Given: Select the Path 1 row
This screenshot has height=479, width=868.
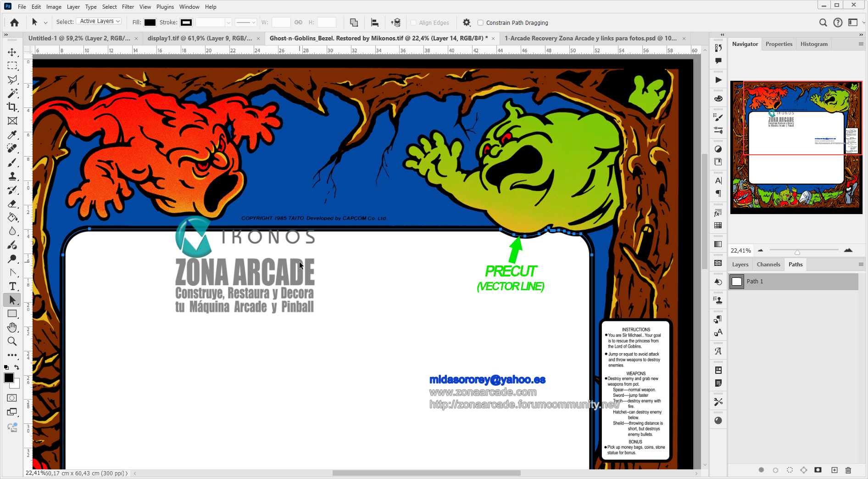Looking at the screenshot, I should coord(793,282).
